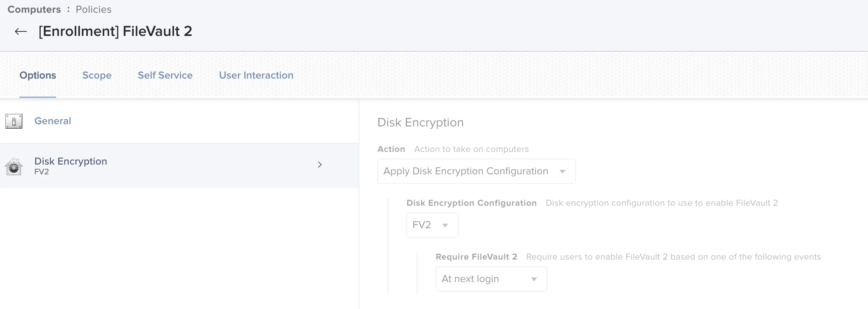Viewport: 868px width, 309px height.
Task: Open the Apply Disk Encryption Configuration dropdown
Action: tap(465, 171)
